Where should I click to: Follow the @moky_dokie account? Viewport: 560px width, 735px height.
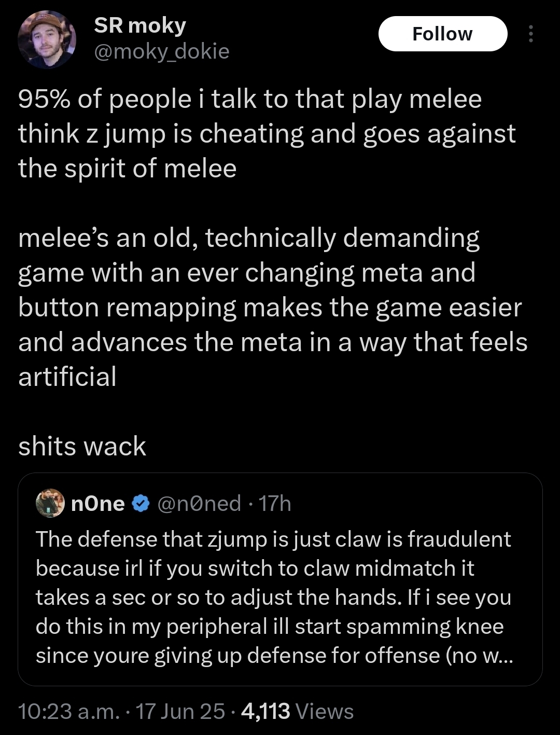pos(443,34)
